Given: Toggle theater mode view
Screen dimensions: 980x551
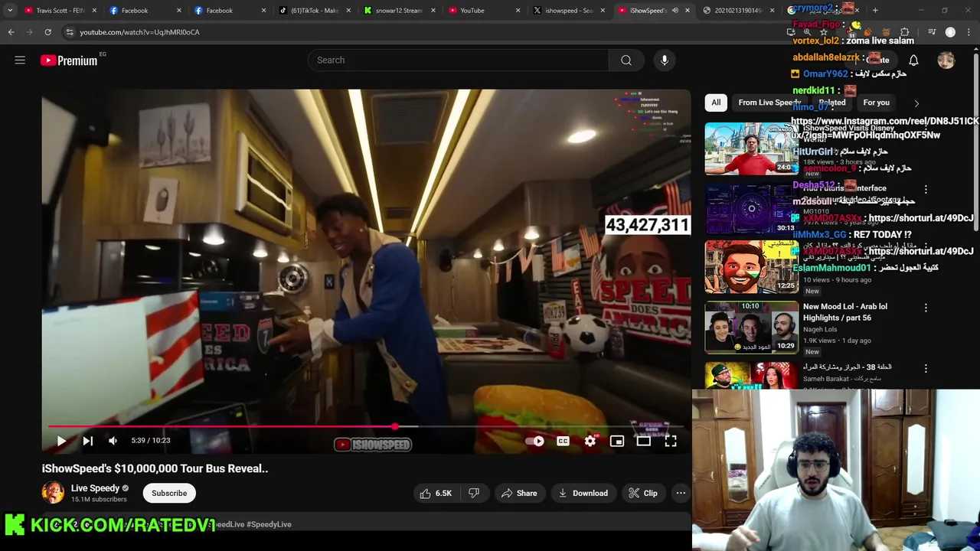Looking at the screenshot, I should (644, 441).
